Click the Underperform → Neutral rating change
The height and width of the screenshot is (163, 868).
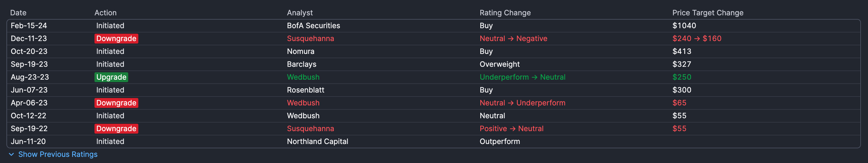coord(522,77)
